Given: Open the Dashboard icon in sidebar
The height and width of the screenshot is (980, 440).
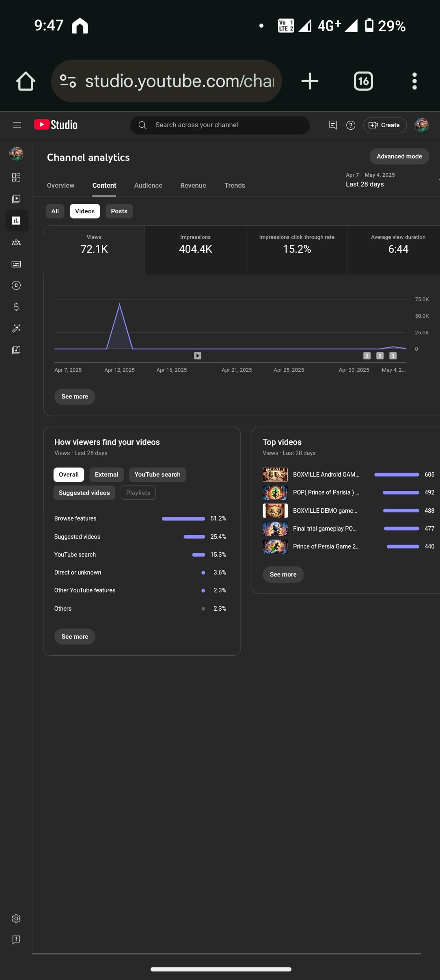Looking at the screenshot, I should point(16,178).
